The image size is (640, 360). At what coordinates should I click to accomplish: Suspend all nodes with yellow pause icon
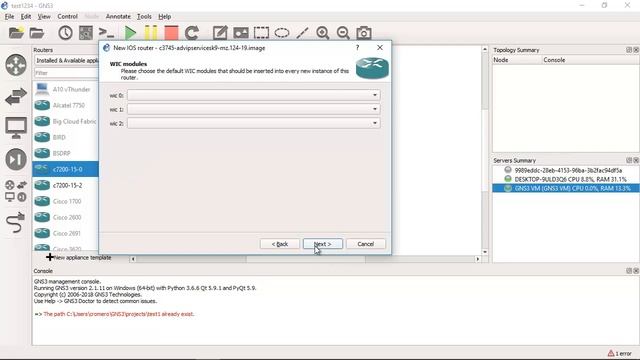pyautogui.click(x=151, y=33)
